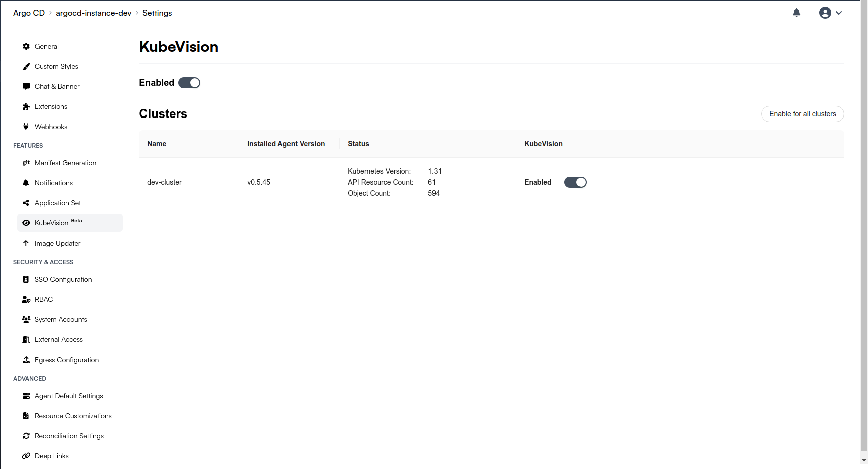
Task: Click the Object Count 594 value
Action: pyautogui.click(x=433, y=193)
